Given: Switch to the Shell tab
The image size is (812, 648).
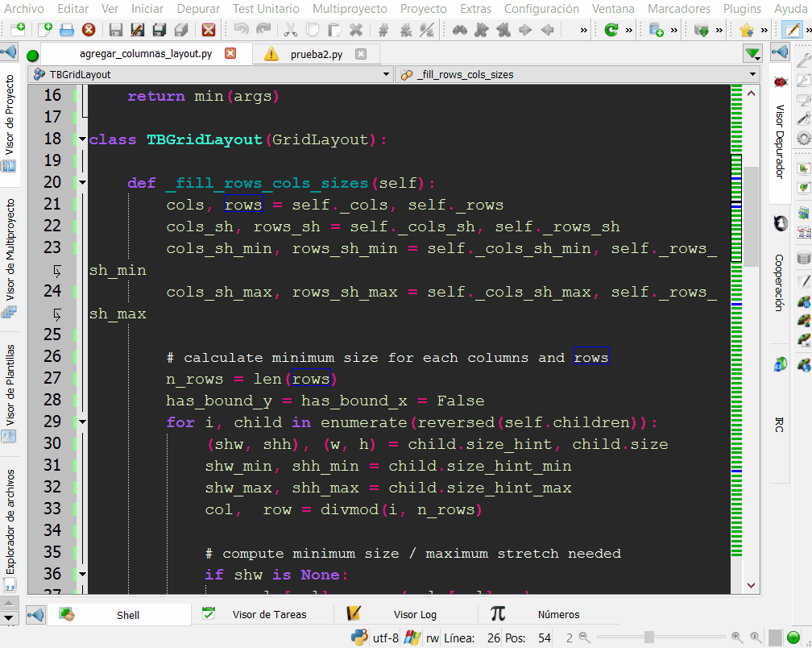Looking at the screenshot, I should (129, 614).
